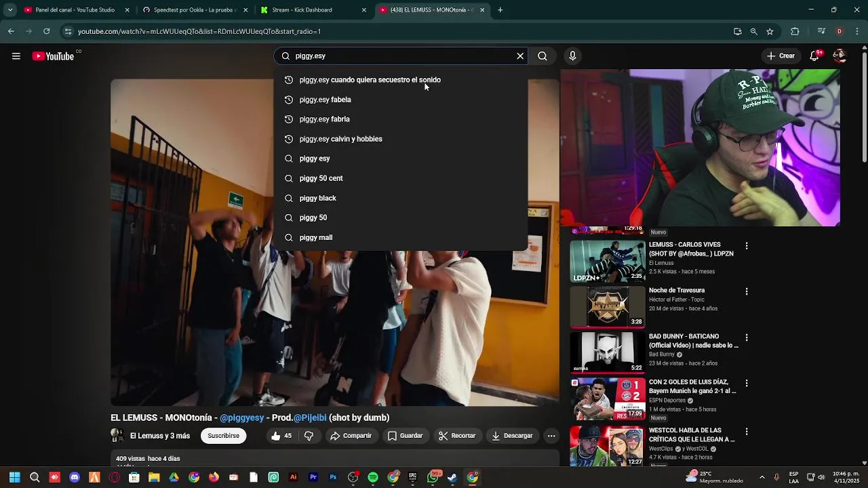Viewport: 868px width, 488px height.
Task: Select suggestion "piggy esy"
Action: tap(400, 159)
